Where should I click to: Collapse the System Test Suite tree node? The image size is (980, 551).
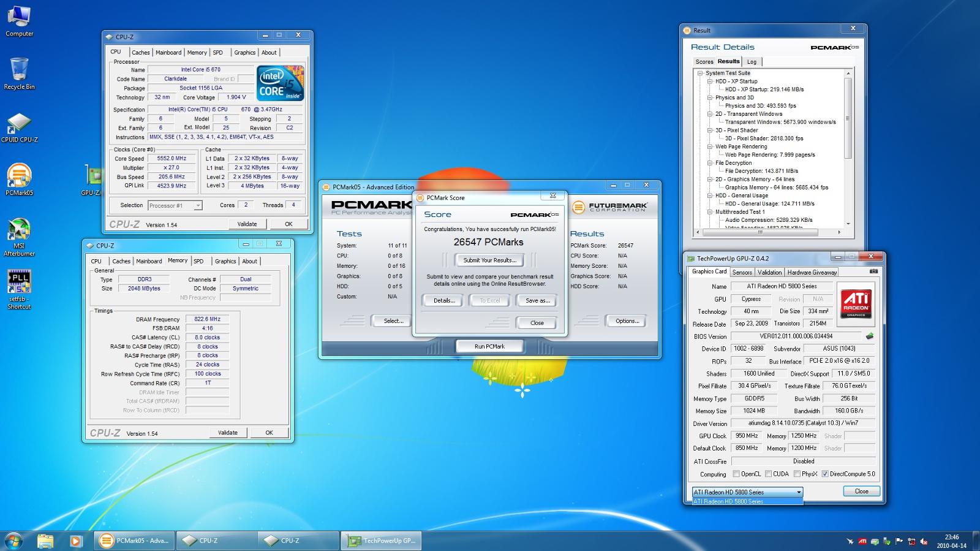click(700, 73)
